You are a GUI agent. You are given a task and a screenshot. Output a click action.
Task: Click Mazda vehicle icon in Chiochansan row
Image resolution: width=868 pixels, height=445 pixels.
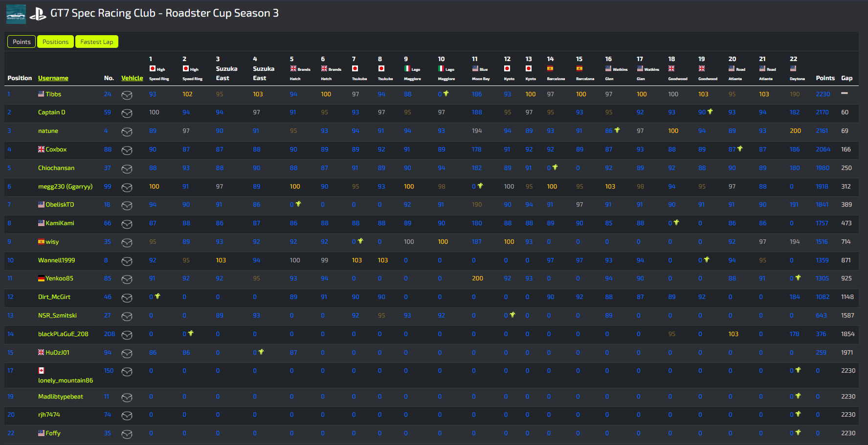(x=127, y=169)
